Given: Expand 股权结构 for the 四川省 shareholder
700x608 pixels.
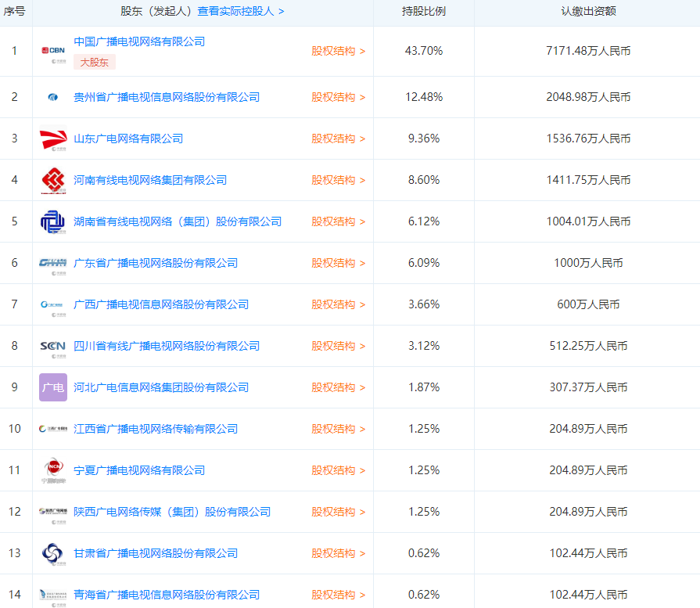Looking at the screenshot, I should [x=339, y=346].
